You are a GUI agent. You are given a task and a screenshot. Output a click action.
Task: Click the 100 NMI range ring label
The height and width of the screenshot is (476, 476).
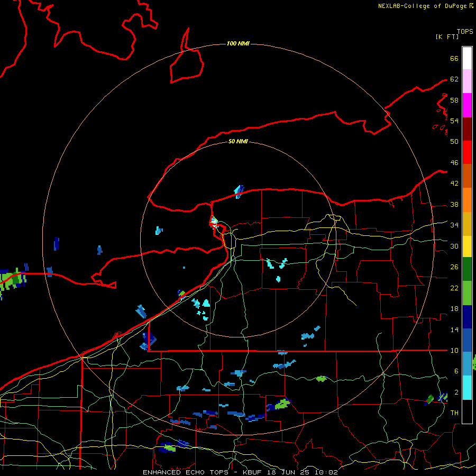tap(238, 43)
